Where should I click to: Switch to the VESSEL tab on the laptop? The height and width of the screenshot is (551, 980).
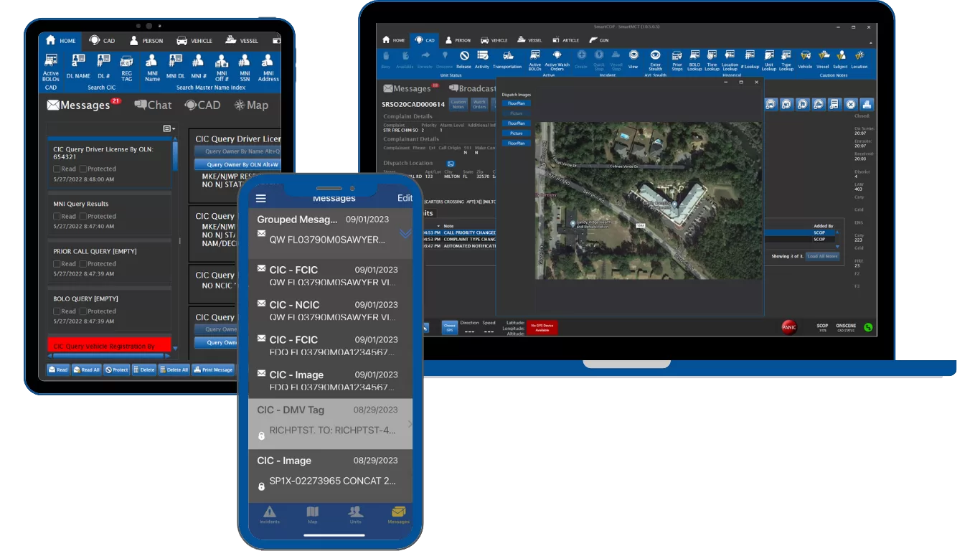point(529,40)
